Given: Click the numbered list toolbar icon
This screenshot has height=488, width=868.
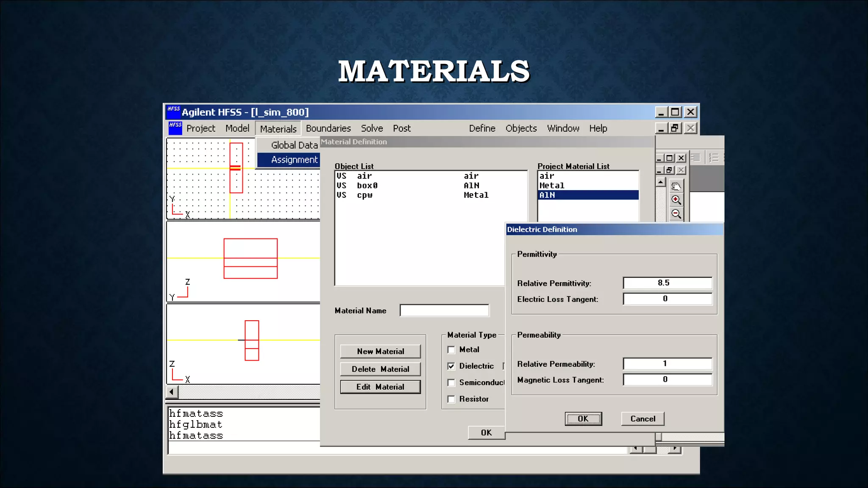Looking at the screenshot, I should tap(714, 158).
